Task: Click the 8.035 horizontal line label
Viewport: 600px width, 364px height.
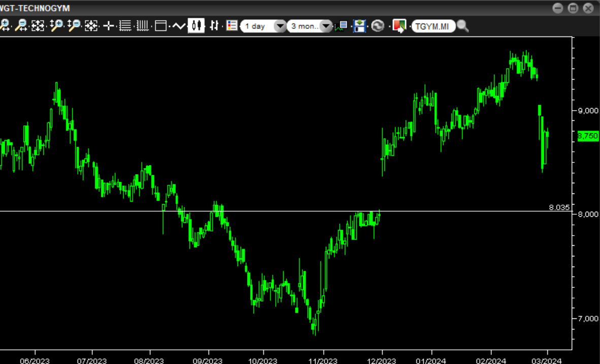Action: coord(559,208)
